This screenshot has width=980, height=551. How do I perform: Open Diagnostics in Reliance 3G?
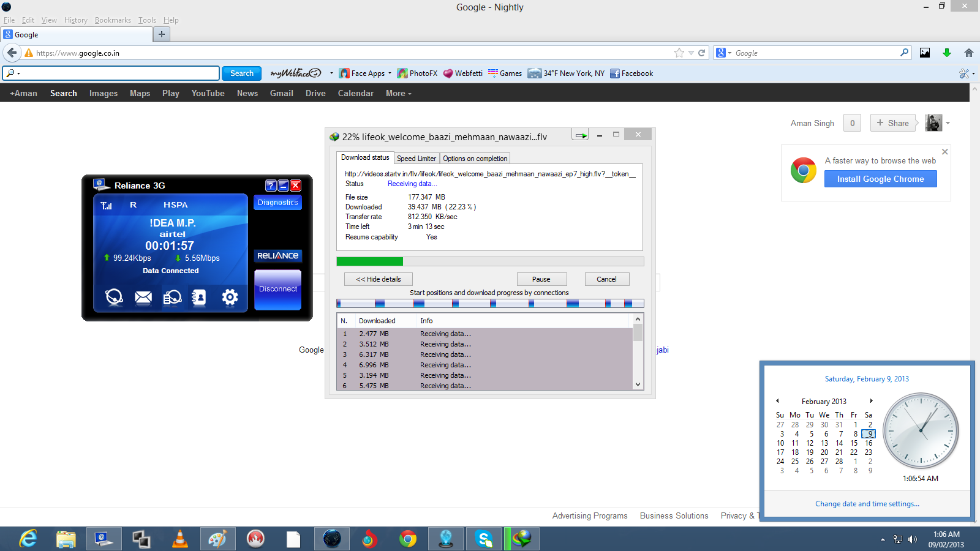coord(278,203)
